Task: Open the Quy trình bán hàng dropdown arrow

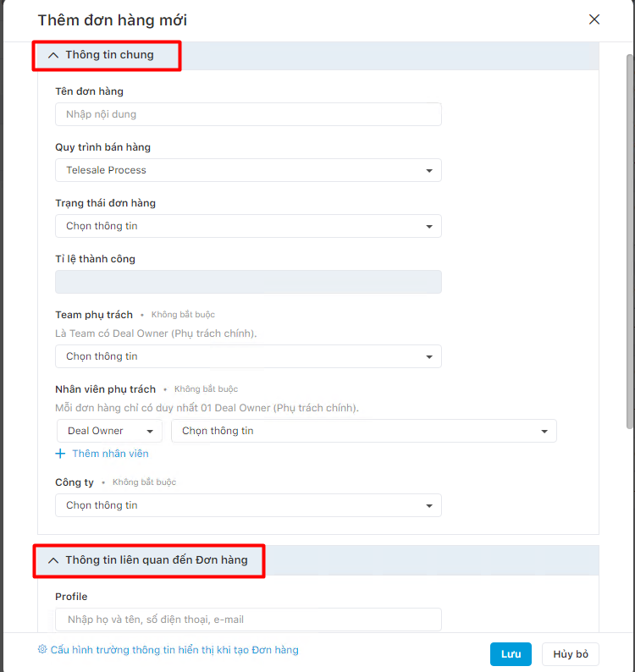Action: tap(428, 171)
